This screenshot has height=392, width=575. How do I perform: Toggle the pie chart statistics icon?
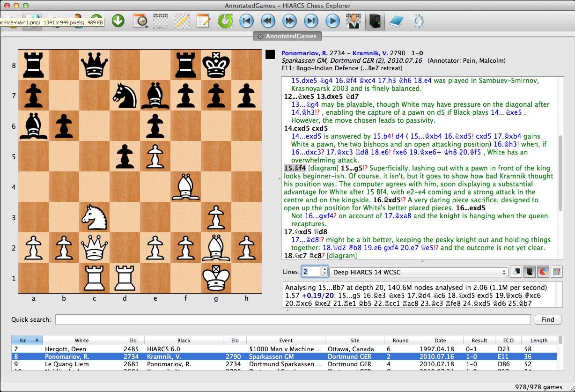(x=543, y=271)
